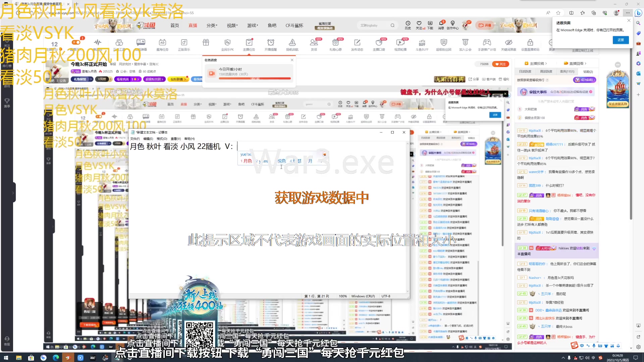Click the 福利 welfare link
This screenshot has height=362, width=644.
click(504, 79)
